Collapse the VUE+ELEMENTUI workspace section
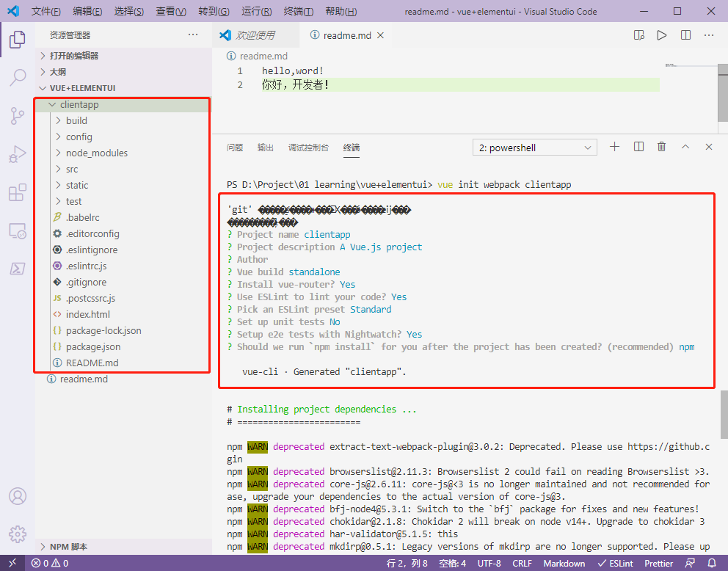This screenshot has height=571, width=728. click(124, 88)
